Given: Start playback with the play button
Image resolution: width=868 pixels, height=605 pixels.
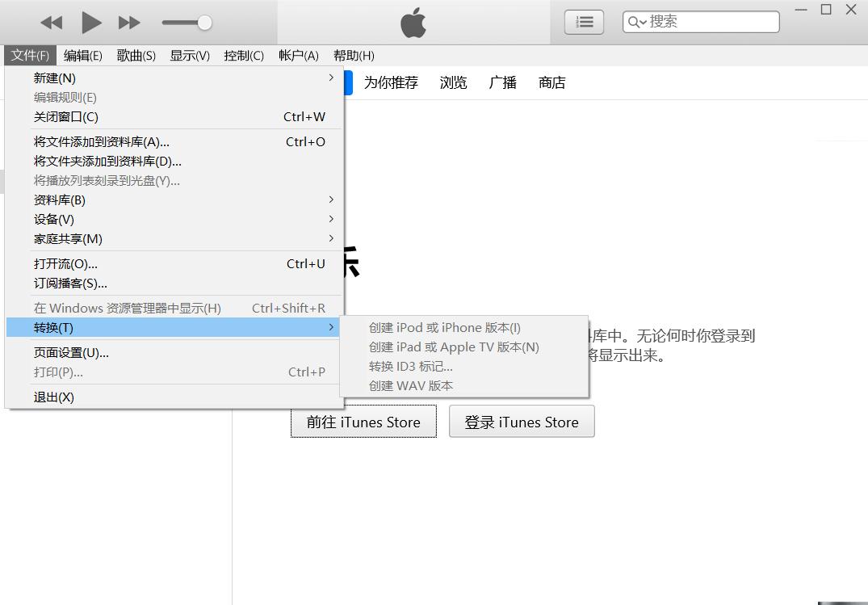Looking at the screenshot, I should pyautogui.click(x=91, y=23).
